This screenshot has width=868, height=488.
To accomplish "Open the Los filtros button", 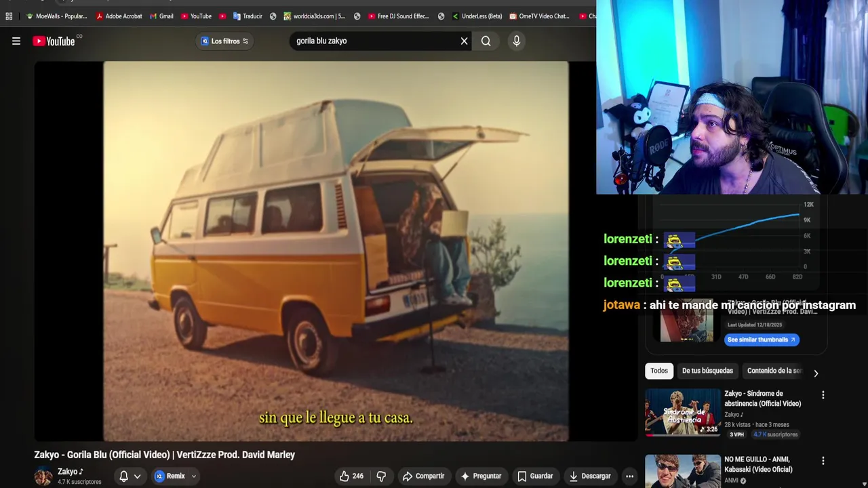I will 224,41.
